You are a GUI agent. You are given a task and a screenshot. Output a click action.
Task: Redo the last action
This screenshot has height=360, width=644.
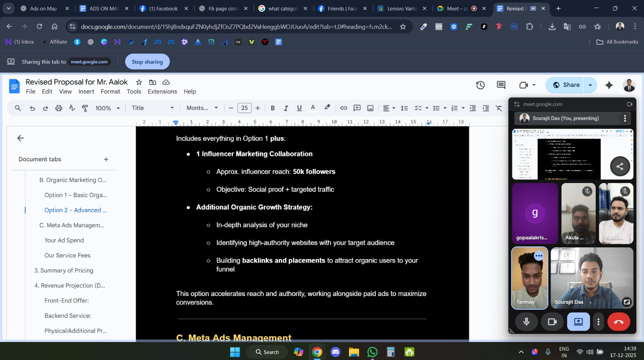pos(45,108)
